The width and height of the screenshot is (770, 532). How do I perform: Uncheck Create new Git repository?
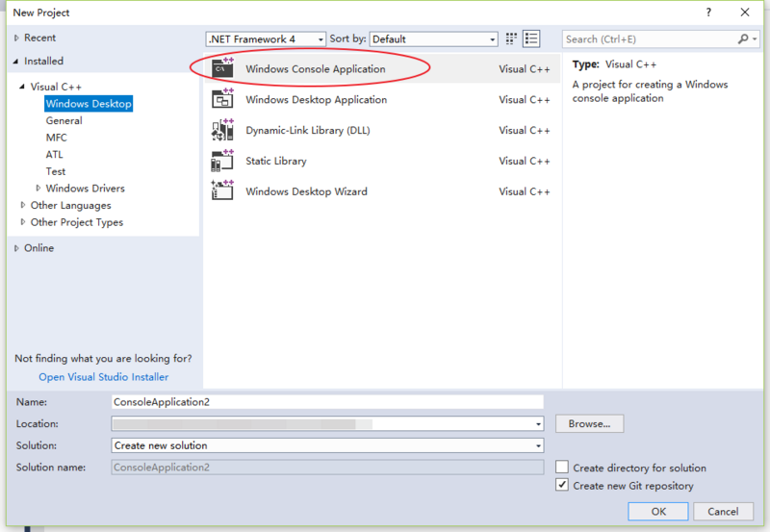562,485
